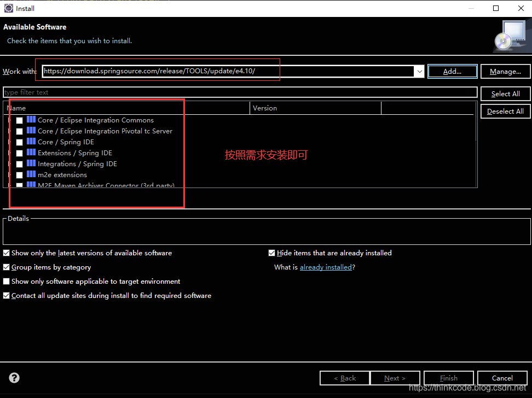
Task: Expand the Core / Spring IDE tree node
Action: tap(9, 142)
